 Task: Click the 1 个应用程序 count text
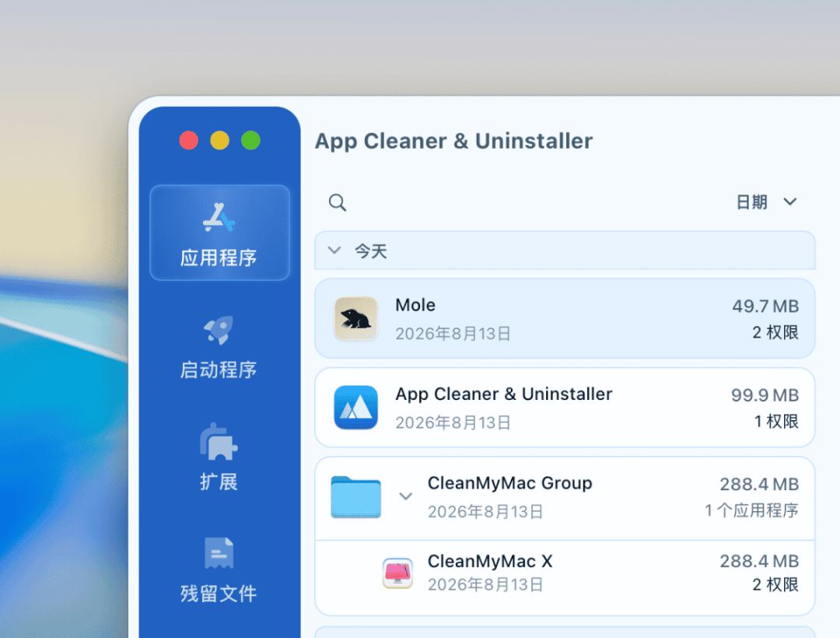click(x=751, y=510)
